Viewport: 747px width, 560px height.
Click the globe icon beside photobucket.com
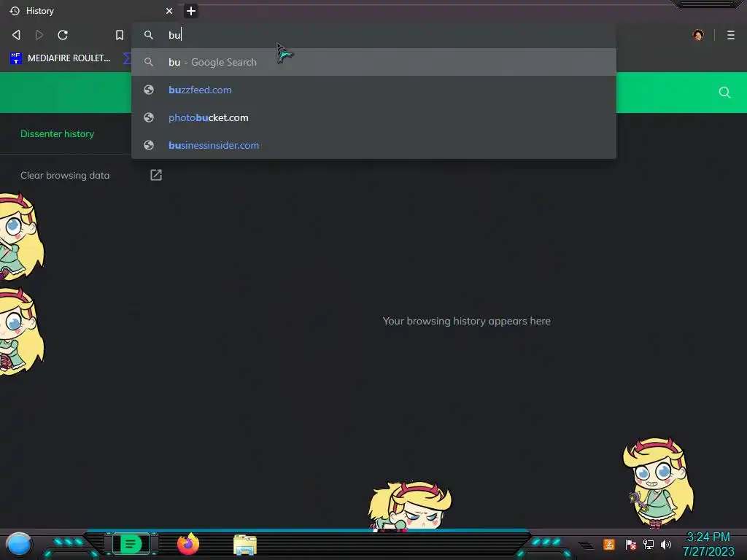click(x=149, y=117)
